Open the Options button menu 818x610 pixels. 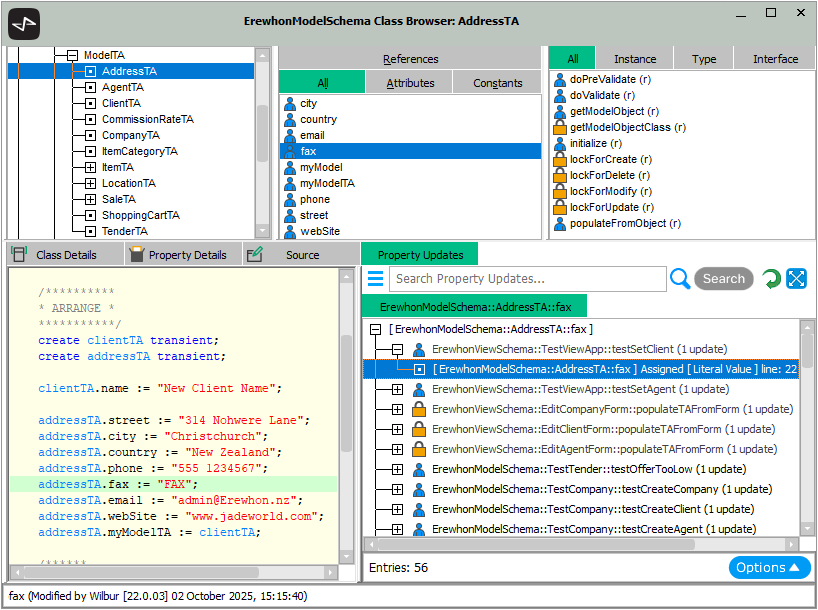pos(769,568)
